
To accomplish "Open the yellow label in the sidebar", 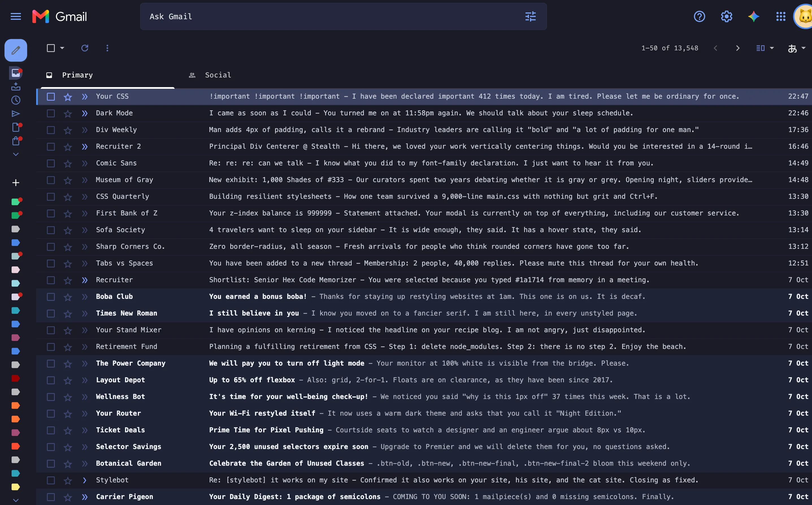I will tap(16, 487).
